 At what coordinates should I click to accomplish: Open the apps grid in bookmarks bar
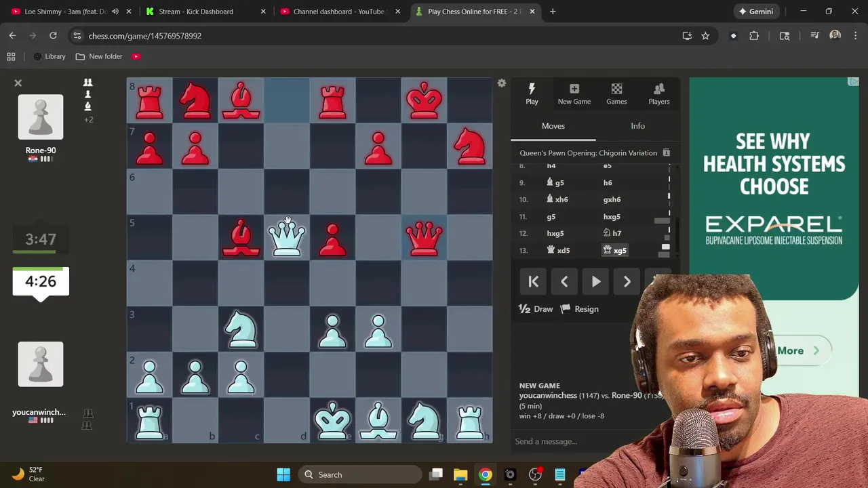(x=11, y=56)
